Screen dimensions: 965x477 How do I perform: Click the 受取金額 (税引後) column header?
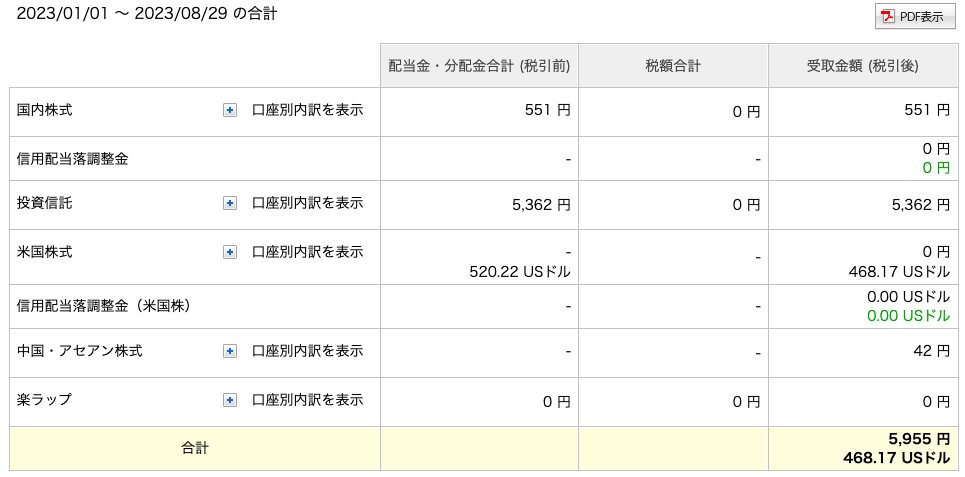862,66
